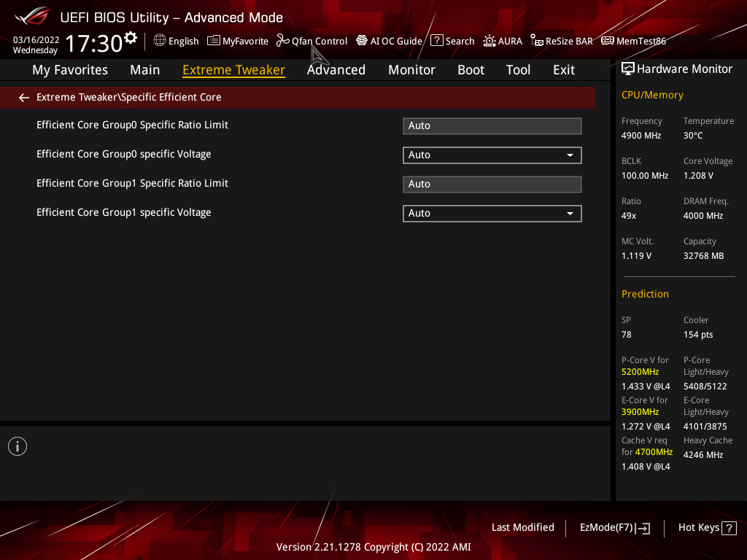This screenshot has width=747, height=560.
Task: Click the 4900 MHz frequency value
Action: click(x=640, y=136)
